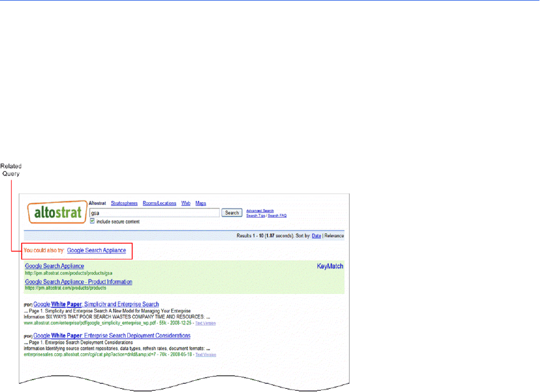Click the altostrat logo
This screenshot has height=392, width=540.
[x=57, y=212]
